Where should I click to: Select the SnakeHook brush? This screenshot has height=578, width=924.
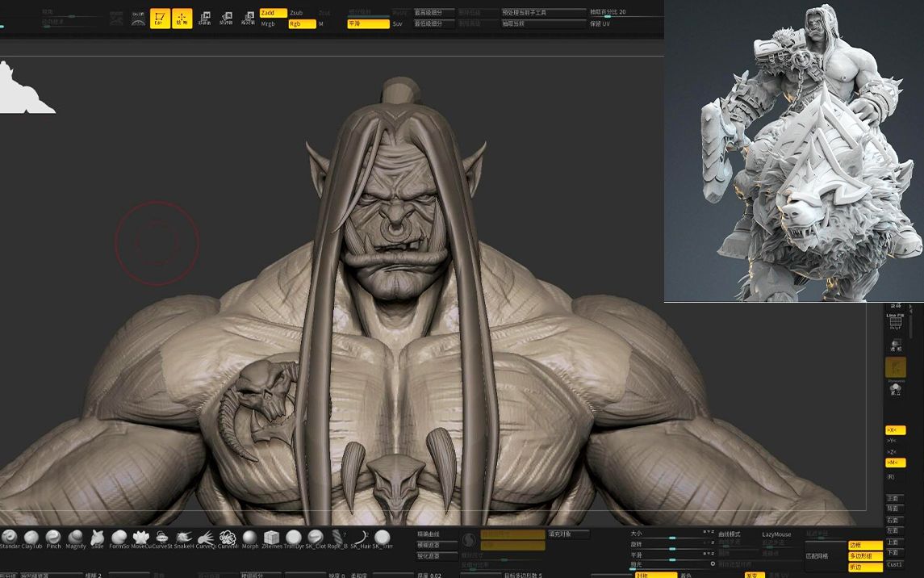pos(184,538)
